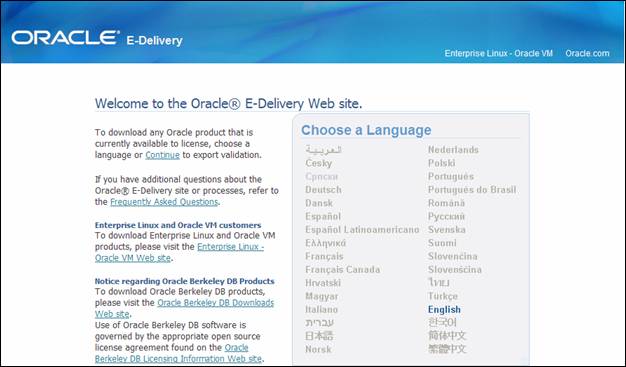626x367 pixels.
Task: Click the Oracle logo in header
Action: pos(65,38)
